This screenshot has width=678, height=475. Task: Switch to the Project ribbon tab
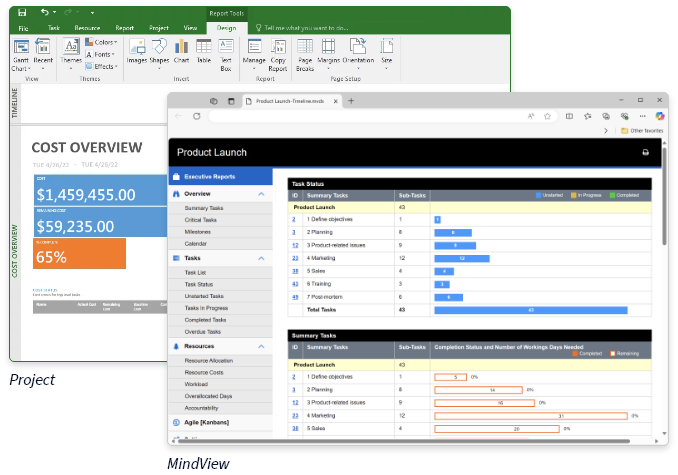tap(159, 28)
